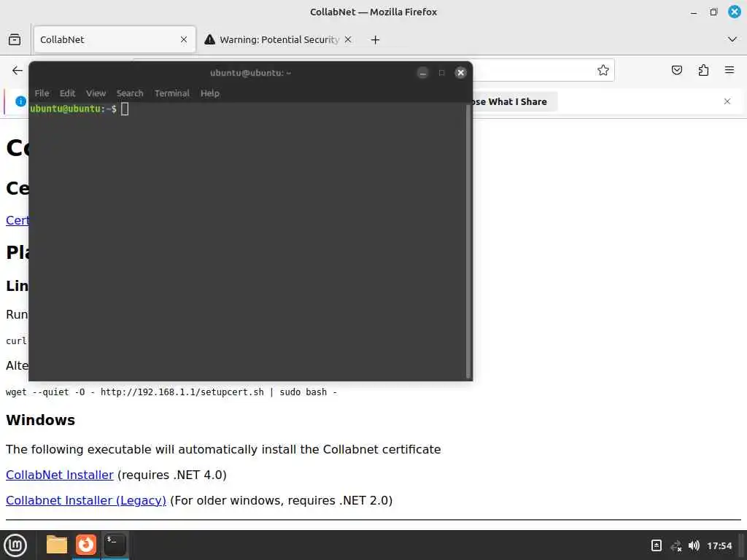Open a new Firefox tab
Viewport: 747px width, 560px height.
376,39
